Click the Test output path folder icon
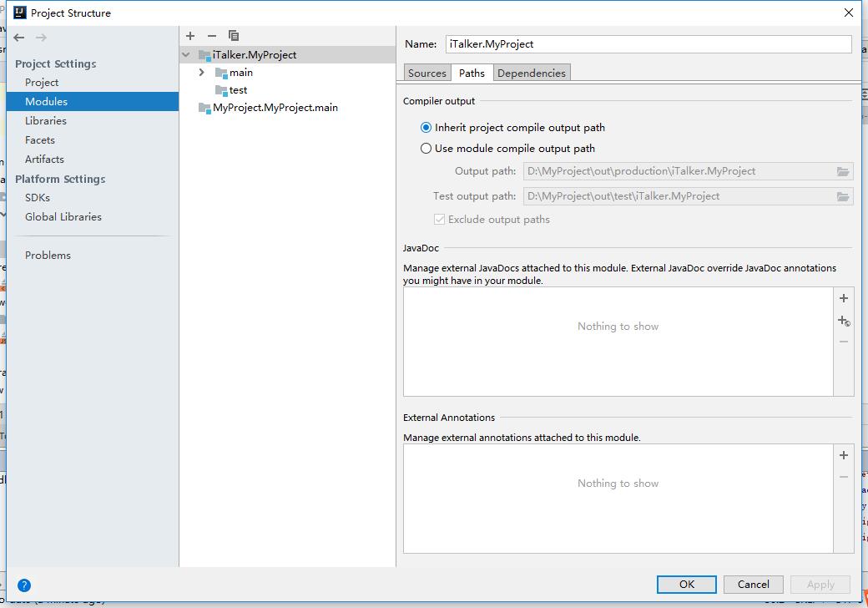This screenshot has height=608, width=868. pyautogui.click(x=843, y=196)
